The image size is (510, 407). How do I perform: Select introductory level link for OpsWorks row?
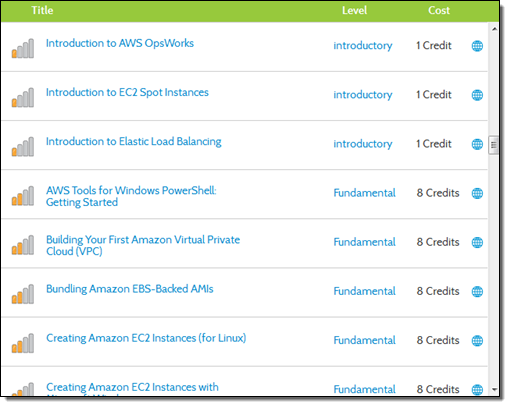(x=363, y=46)
